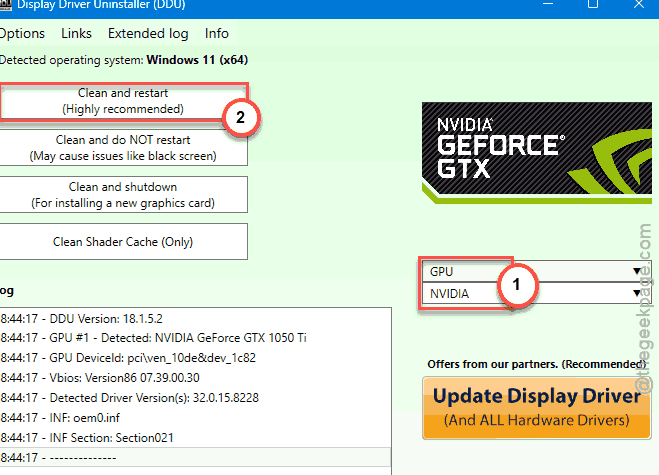The image size is (659, 475).
Task: Expand the NVIDIA vendor dropdown arrow
Action: [637, 293]
